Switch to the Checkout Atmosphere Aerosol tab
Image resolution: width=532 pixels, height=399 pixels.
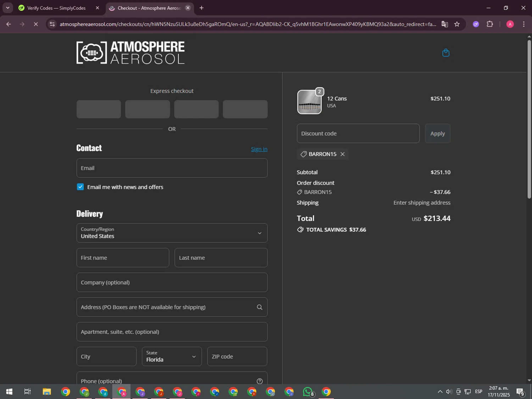click(149, 8)
